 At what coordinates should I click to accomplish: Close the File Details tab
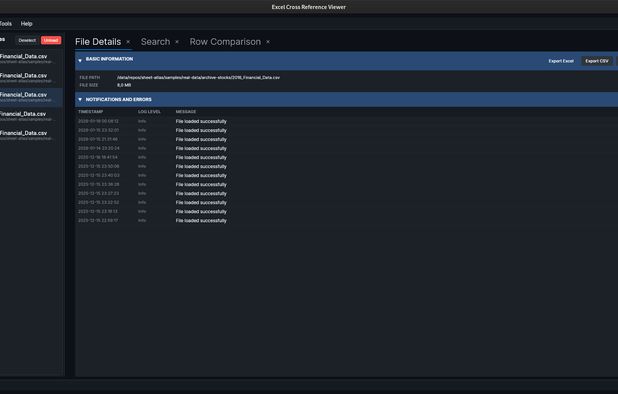tap(128, 42)
